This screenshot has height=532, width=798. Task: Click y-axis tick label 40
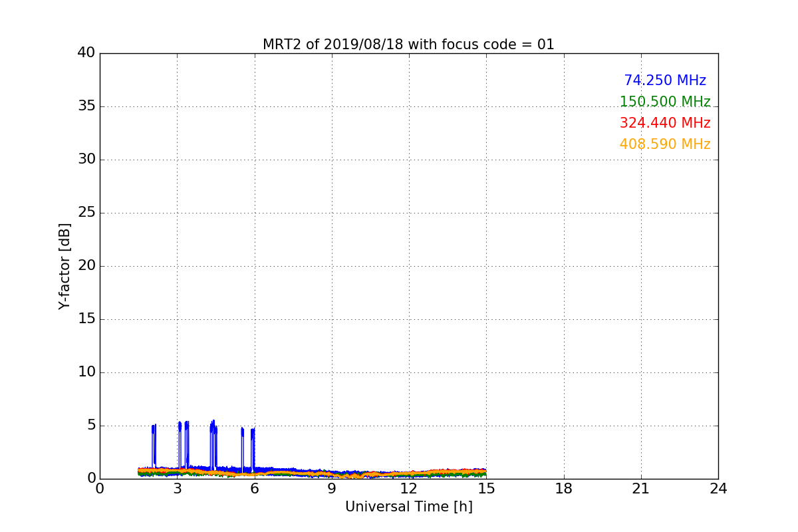pos(86,53)
